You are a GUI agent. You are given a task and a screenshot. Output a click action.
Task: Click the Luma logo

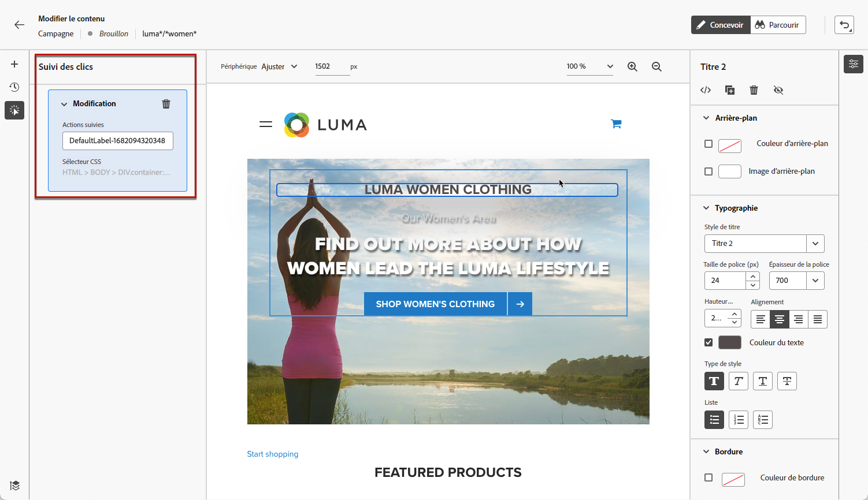[325, 125]
